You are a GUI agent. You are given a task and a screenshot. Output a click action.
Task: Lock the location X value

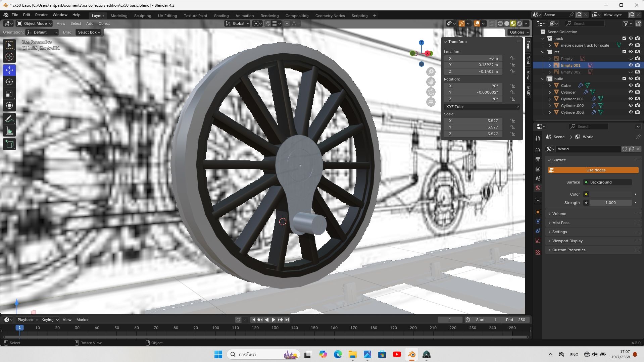coord(513,58)
